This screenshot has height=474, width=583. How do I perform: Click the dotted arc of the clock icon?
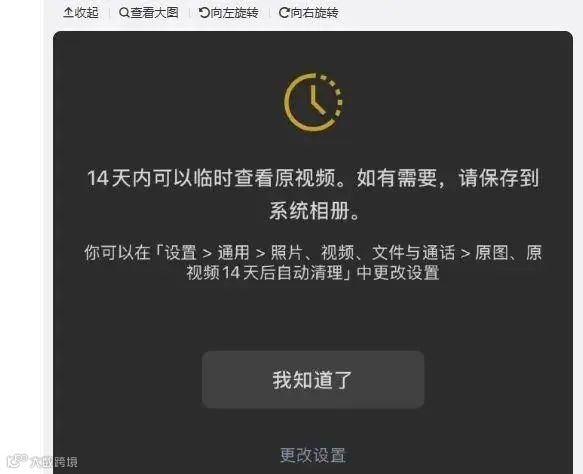click(x=334, y=96)
